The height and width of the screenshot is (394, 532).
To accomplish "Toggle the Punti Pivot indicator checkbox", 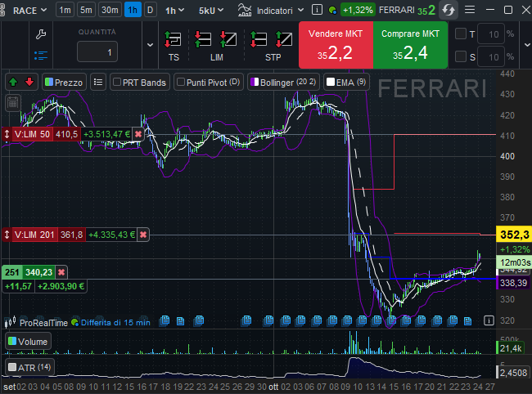I will 182,82.
